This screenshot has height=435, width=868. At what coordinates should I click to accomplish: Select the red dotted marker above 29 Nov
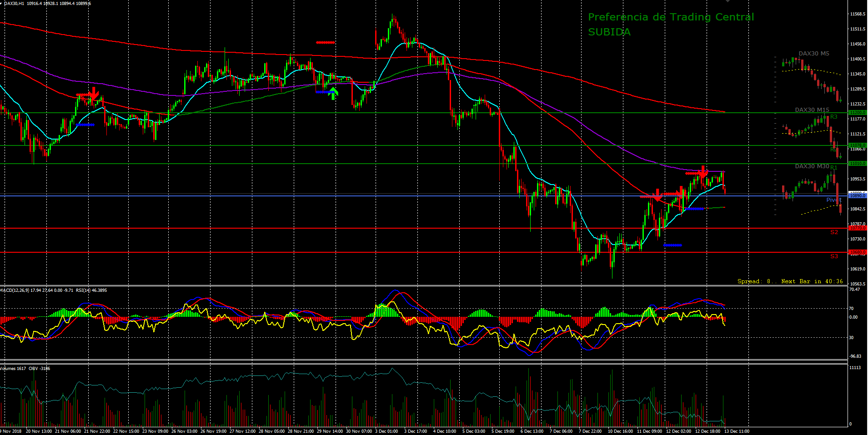click(325, 42)
